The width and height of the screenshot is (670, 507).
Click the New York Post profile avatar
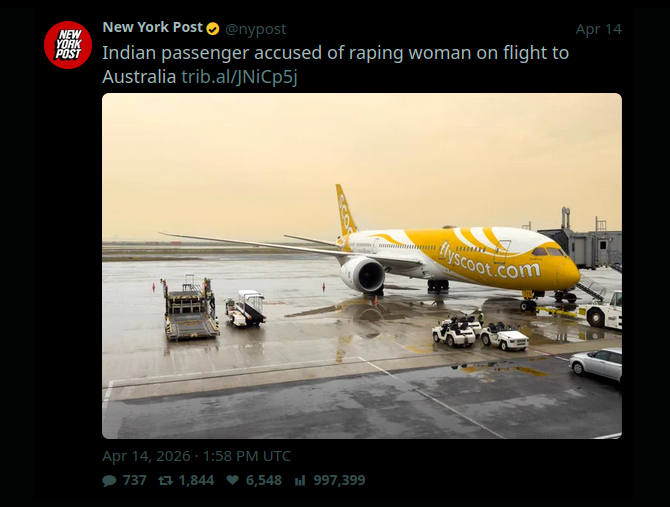68,45
